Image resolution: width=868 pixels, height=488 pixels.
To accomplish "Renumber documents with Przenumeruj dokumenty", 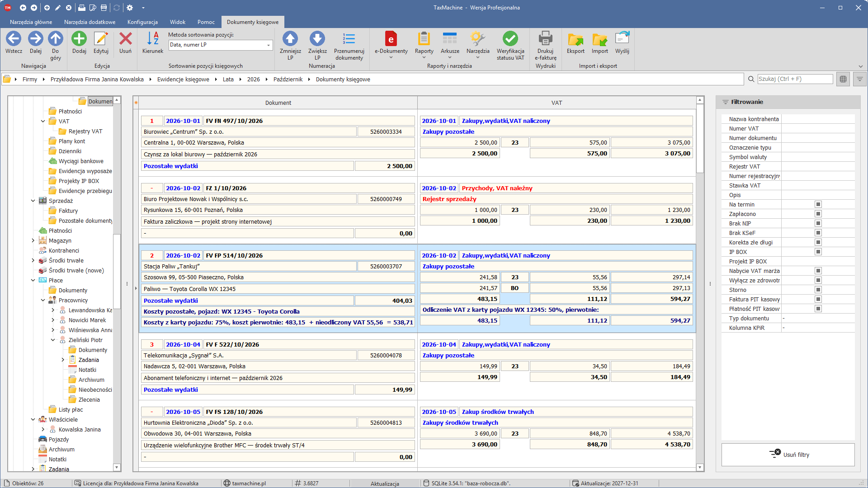I will 349,39.
